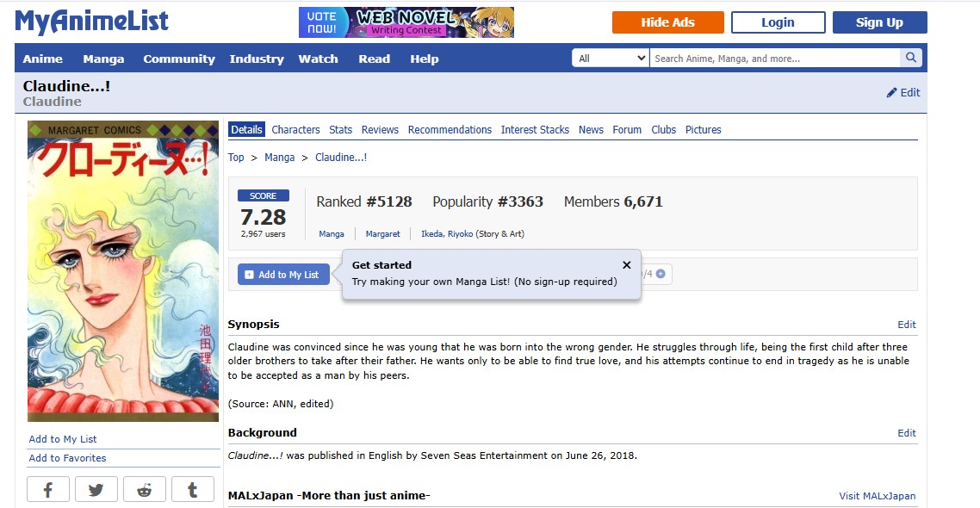The image size is (980, 508).
Task: Click Visit MALxJapan link
Action: 877,495
